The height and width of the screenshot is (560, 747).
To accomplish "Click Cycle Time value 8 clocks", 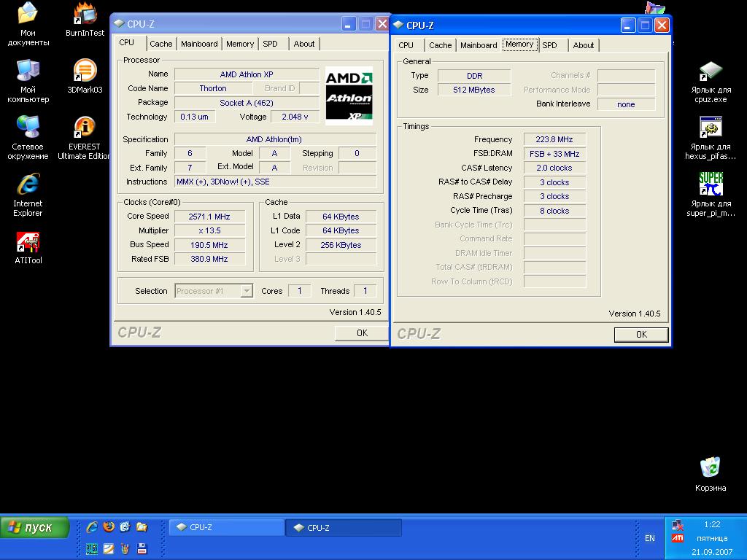I will point(554,211).
